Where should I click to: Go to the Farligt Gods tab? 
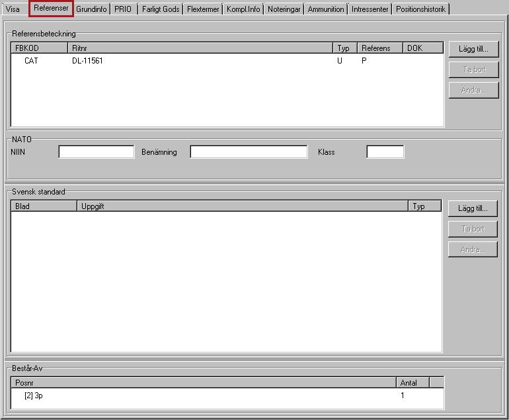click(x=161, y=9)
